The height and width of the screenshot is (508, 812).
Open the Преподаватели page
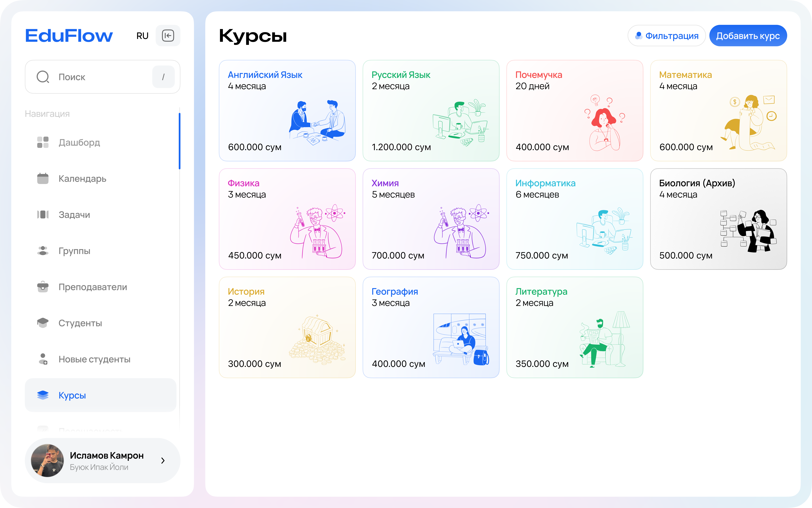tap(101, 287)
